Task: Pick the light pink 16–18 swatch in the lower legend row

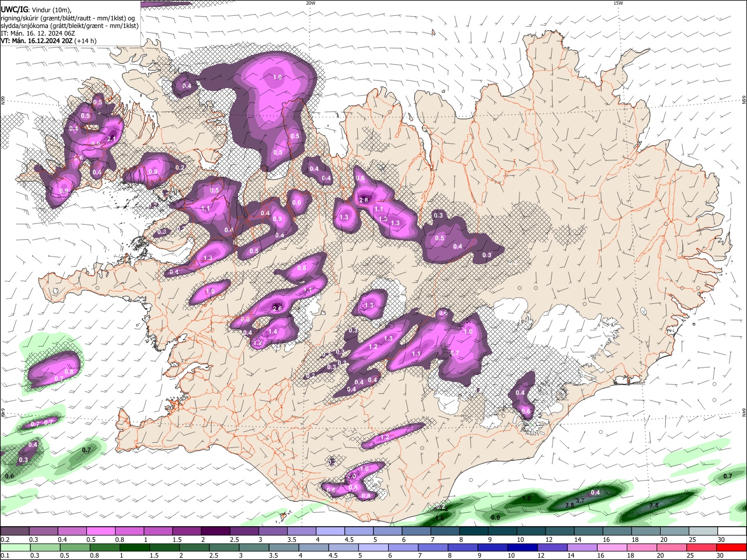Action: [611, 547]
